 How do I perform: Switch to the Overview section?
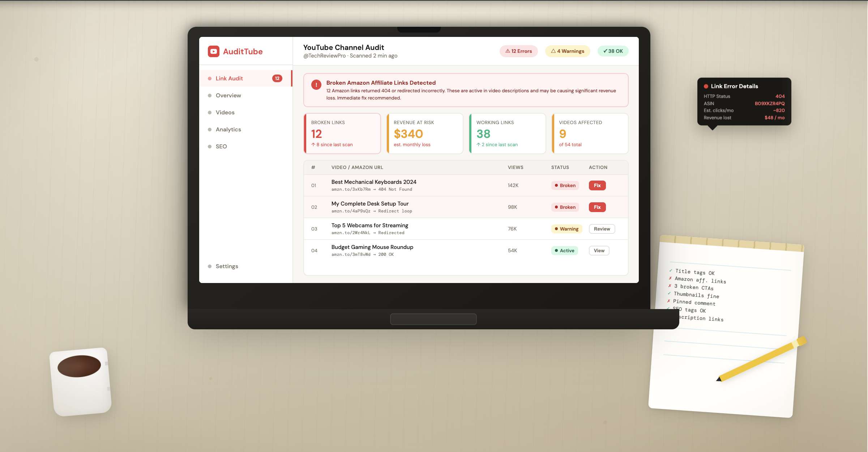(228, 95)
